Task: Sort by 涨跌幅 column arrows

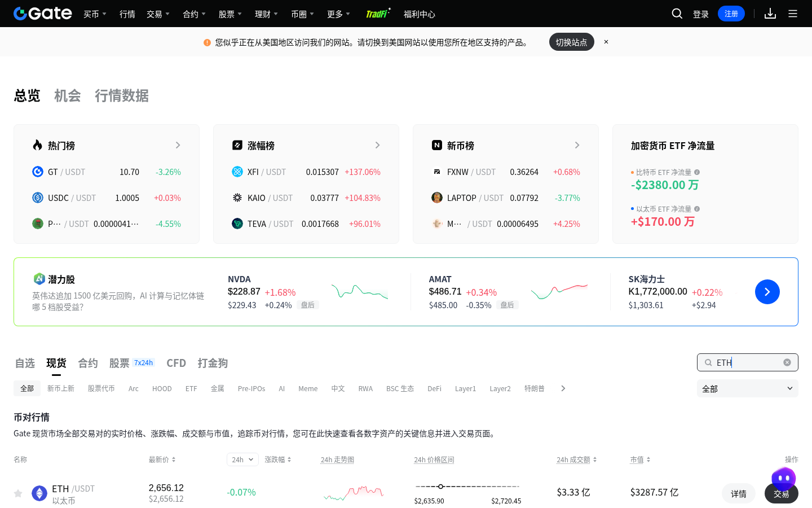Action: click(289, 459)
